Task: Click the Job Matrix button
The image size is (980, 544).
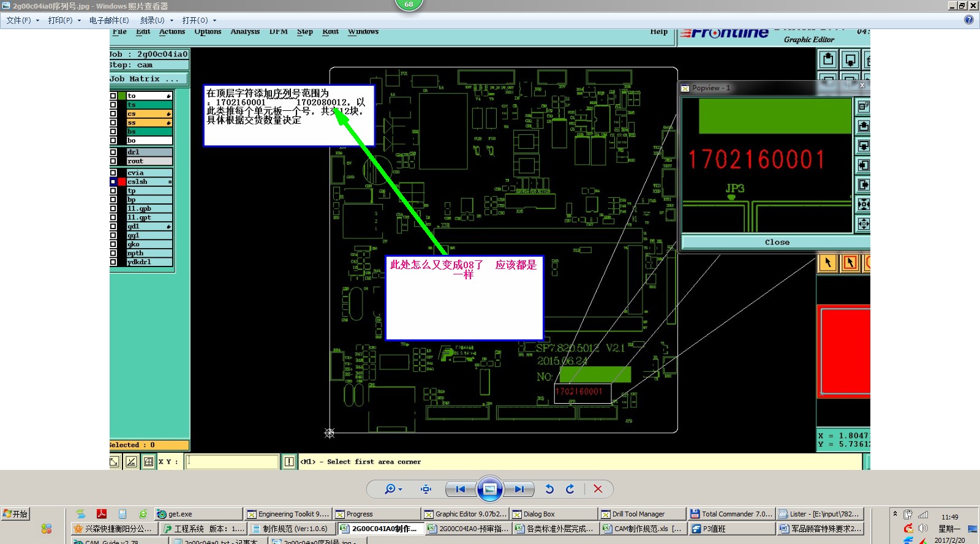Action: tap(149, 79)
